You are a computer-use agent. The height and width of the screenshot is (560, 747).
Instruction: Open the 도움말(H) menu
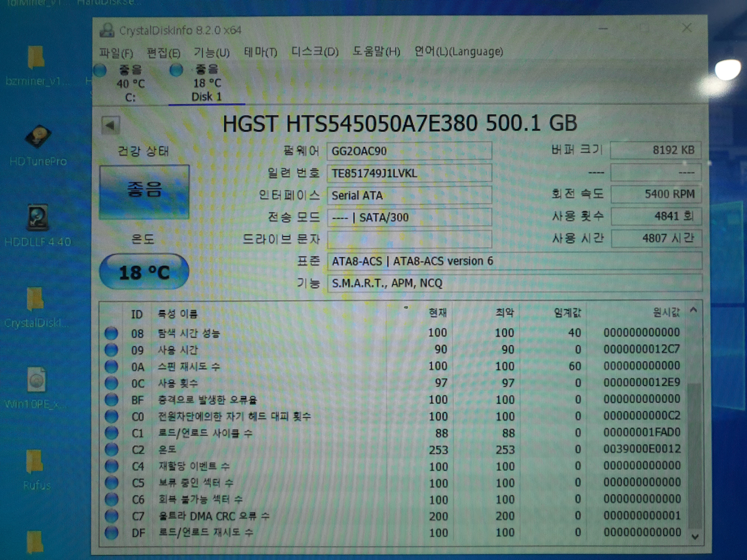pos(376,52)
